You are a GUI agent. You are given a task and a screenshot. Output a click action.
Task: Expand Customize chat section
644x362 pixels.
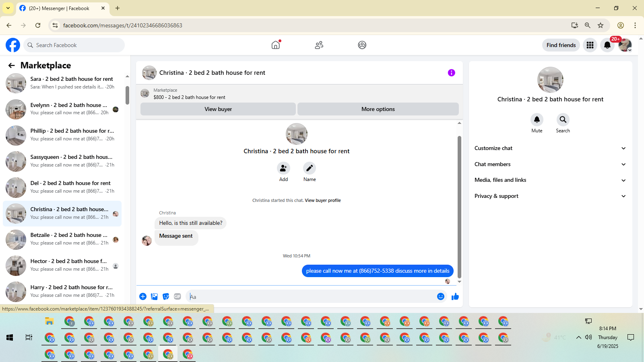click(550, 148)
